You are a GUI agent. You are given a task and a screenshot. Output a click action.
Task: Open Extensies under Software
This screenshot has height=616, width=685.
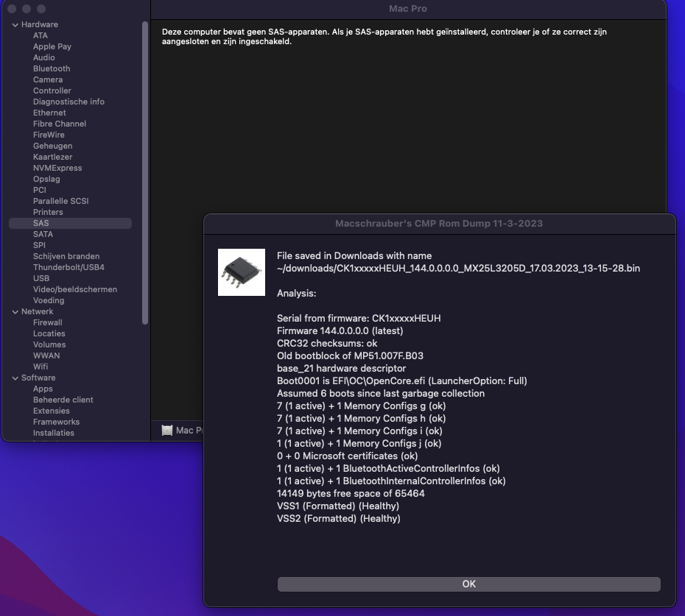pyautogui.click(x=51, y=411)
